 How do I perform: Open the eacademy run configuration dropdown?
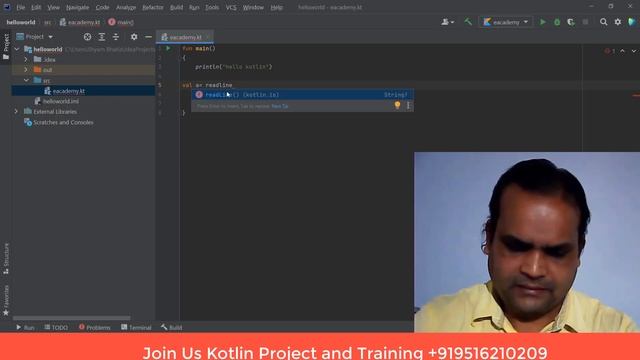coord(506,22)
